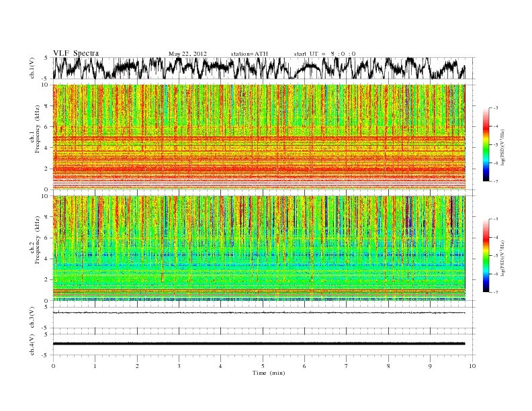Click the ch.2 'log(PSD)(V²/Hz)' colorbar label
This screenshot has width=532, height=411.
coord(502,258)
